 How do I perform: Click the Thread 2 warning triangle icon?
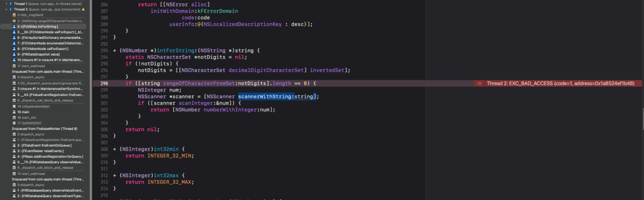[x=83, y=9]
